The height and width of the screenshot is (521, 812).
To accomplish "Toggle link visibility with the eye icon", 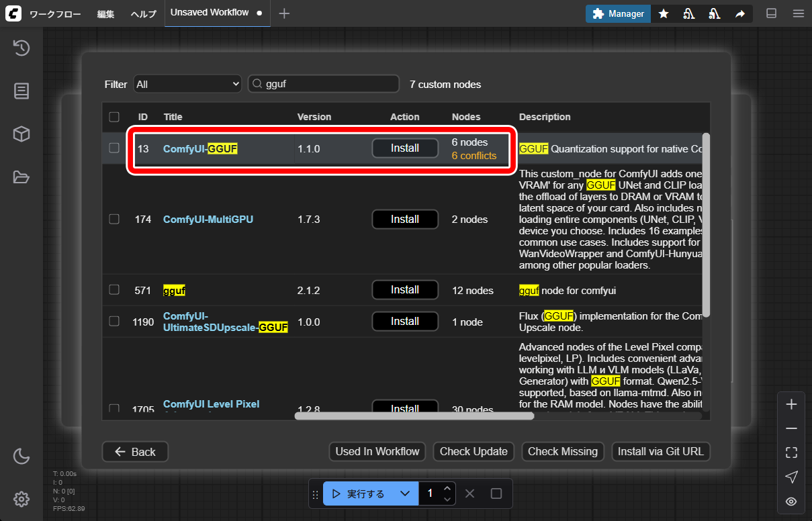I will point(791,502).
